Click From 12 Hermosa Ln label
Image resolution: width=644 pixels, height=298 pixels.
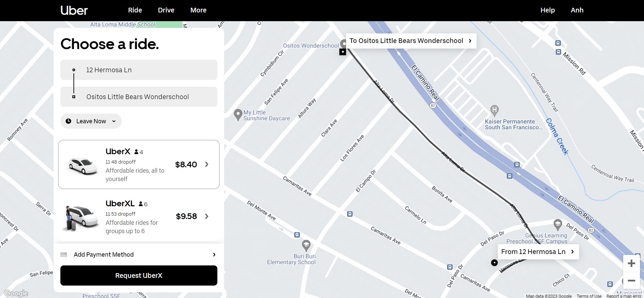click(538, 252)
